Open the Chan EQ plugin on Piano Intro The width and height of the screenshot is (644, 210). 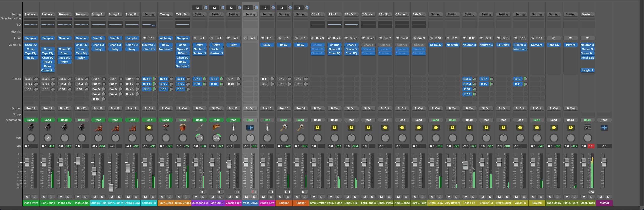coord(31,45)
